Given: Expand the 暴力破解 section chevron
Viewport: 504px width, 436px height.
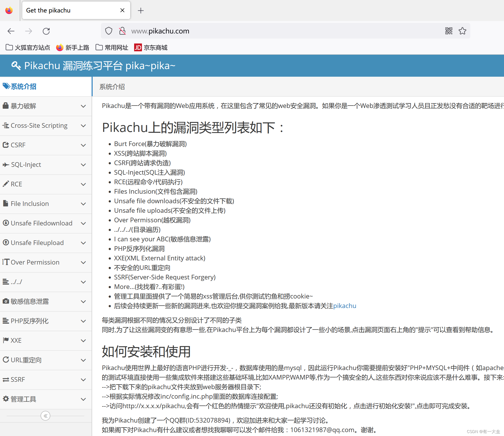Looking at the screenshot, I should (x=83, y=106).
